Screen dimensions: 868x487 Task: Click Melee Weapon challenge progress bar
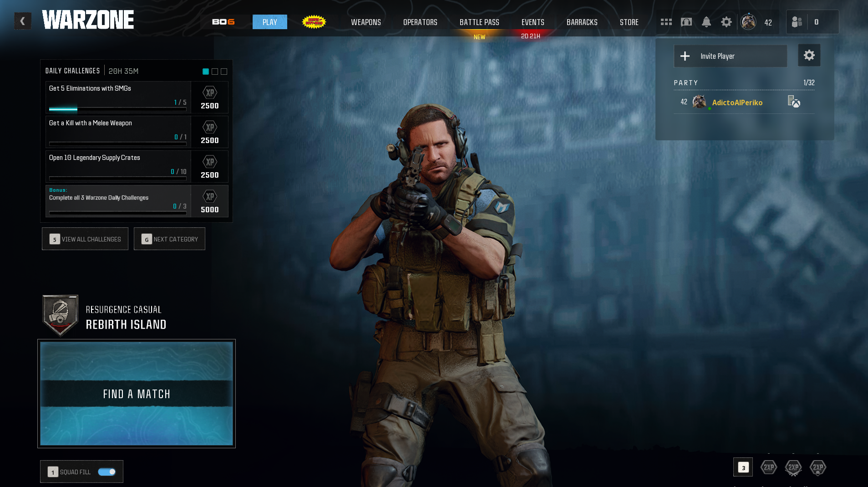click(118, 144)
